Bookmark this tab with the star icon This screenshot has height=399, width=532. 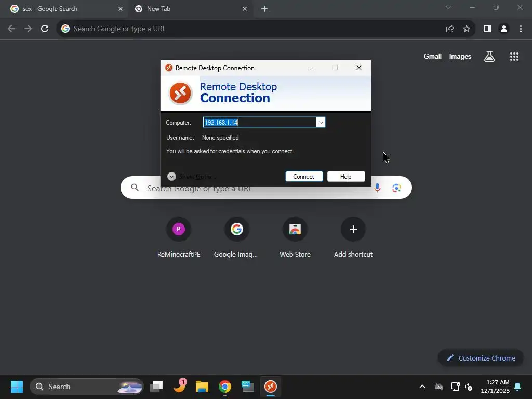pos(467,29)
